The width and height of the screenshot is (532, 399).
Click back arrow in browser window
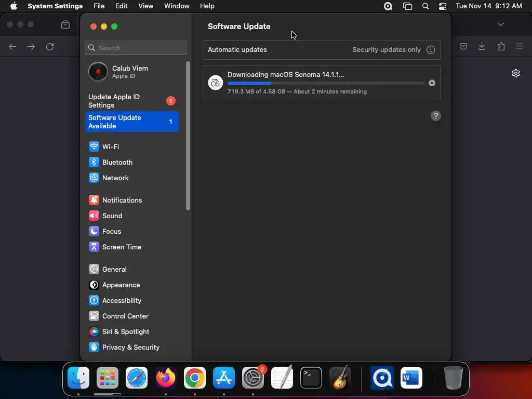(12, 46)
